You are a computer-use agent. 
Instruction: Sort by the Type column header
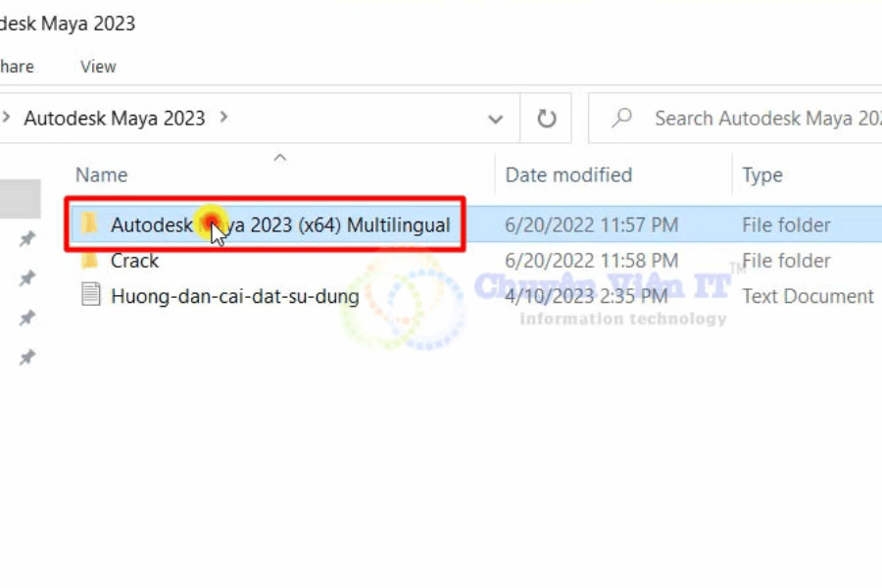(761, 175)
